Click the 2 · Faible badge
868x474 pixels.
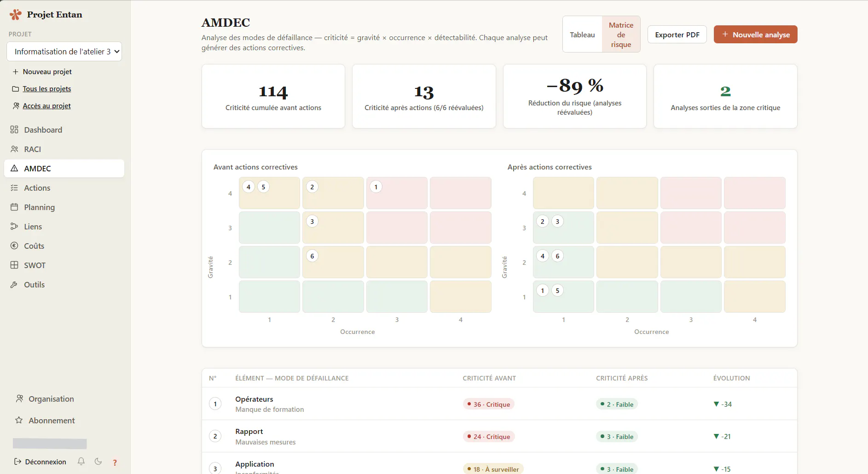pyautogui.click(x=617, y=404)
